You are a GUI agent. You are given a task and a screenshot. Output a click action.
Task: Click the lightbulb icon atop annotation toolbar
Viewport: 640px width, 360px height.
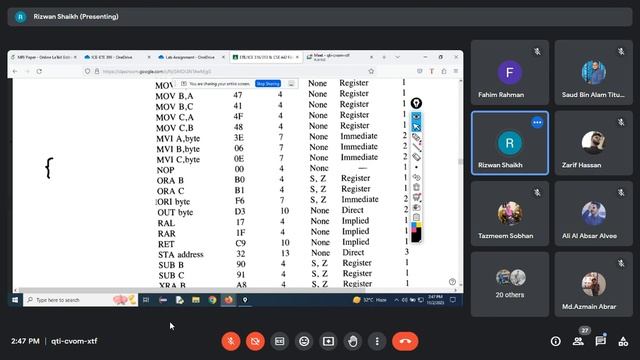coord(416,103)
